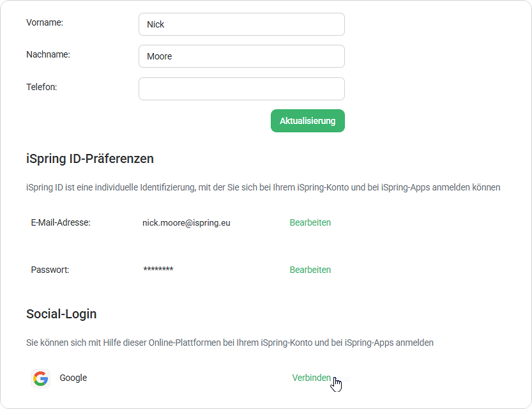This screenshot has width=532, height=409.
Task: Click the Passwort label
Action: (x=50, y=270)
